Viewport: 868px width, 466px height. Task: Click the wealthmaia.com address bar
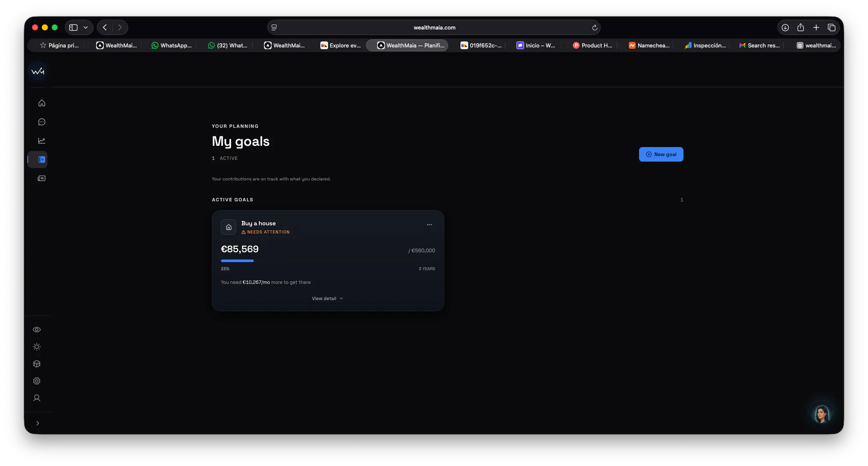click(x=434, y=27)
